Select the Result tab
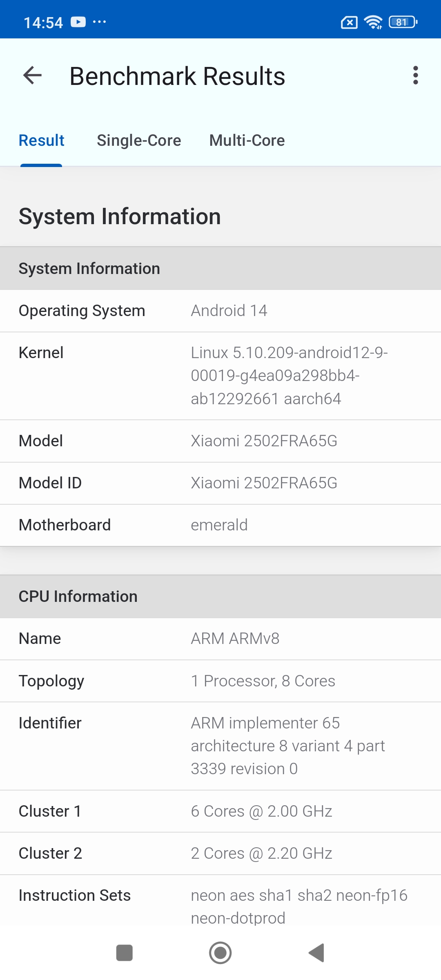Viewport: 441px width, 980px height. (x=42, y=140)
